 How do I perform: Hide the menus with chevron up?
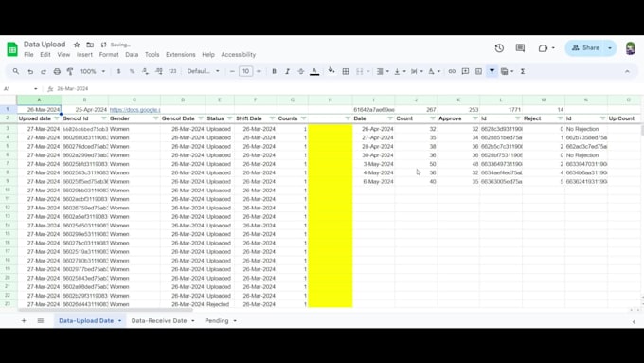tap(627, 71)
